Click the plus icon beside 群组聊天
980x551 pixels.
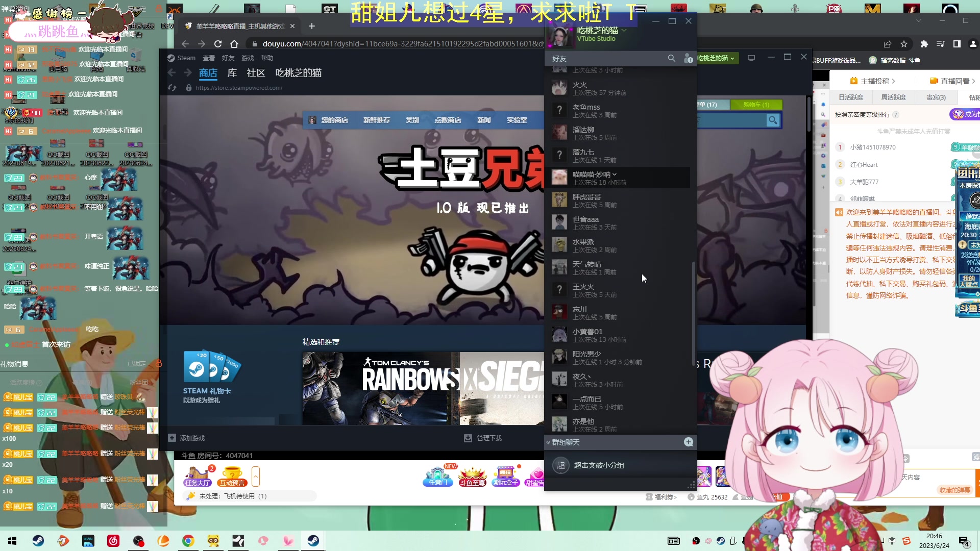pyautogui.click(x=689, y=442)
